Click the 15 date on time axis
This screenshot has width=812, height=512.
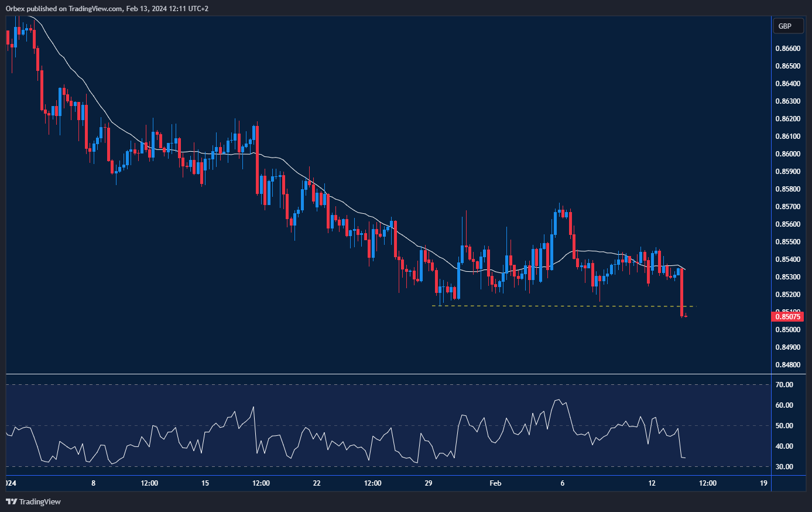[x=205, y=483]
